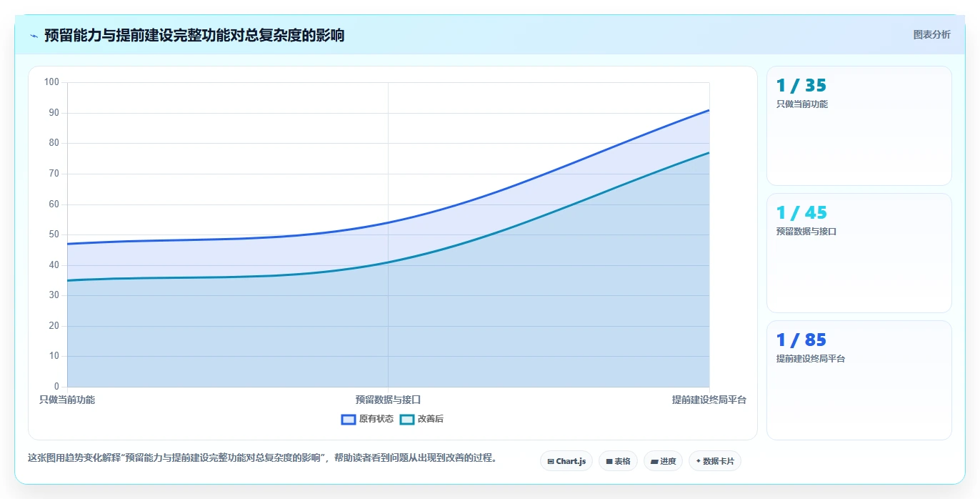
Task: Click the 1 / 35 value text
Action: [x=801, y=86]
